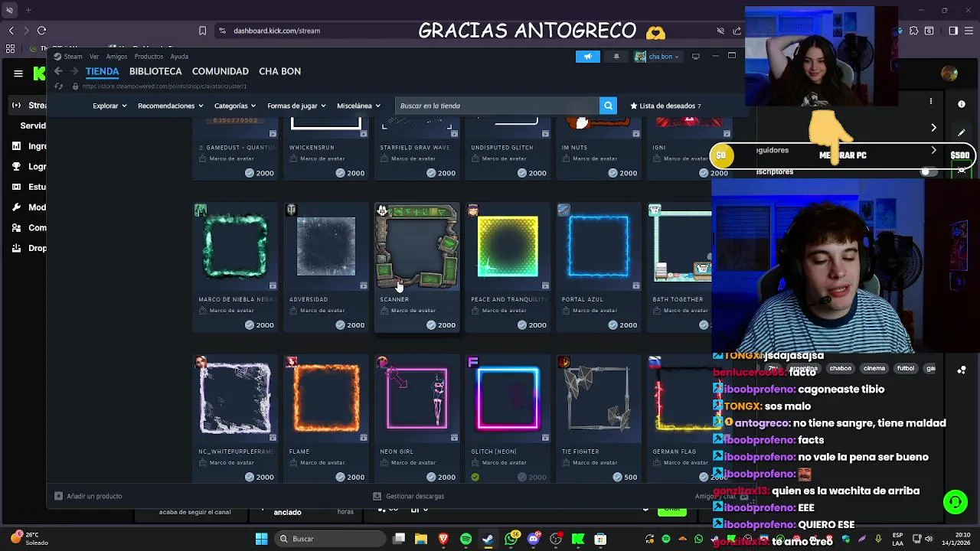Open the CHA BON profile tab
Image resolution: width=980 pixels, height=551 pixels.
pos(279,71)
